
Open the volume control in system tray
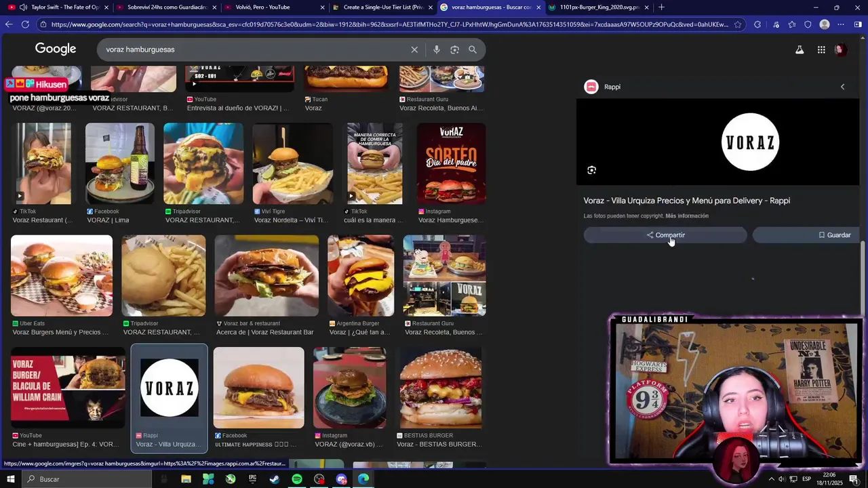(782, 479)
